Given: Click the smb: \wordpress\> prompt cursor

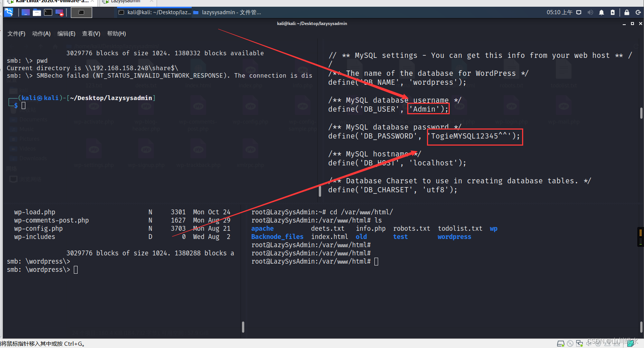Looking at the screenshot, I should pos(76,270).
